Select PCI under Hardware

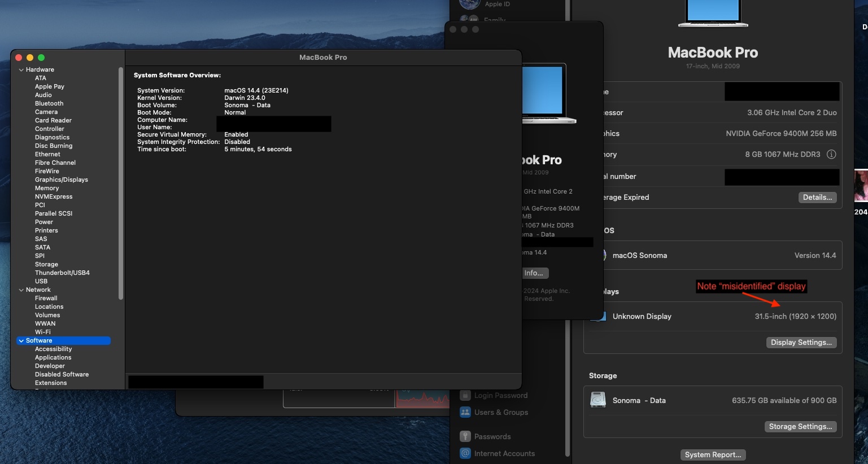40,205
